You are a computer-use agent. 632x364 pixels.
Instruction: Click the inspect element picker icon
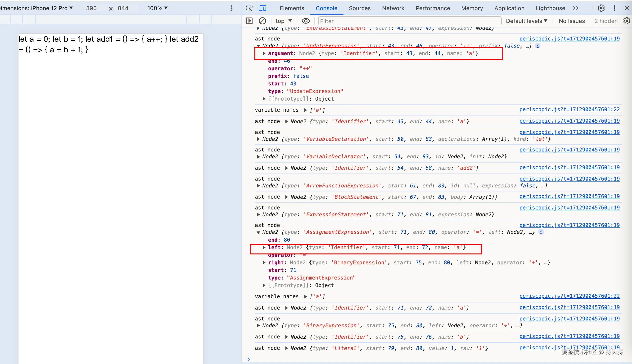click(249, 8)
